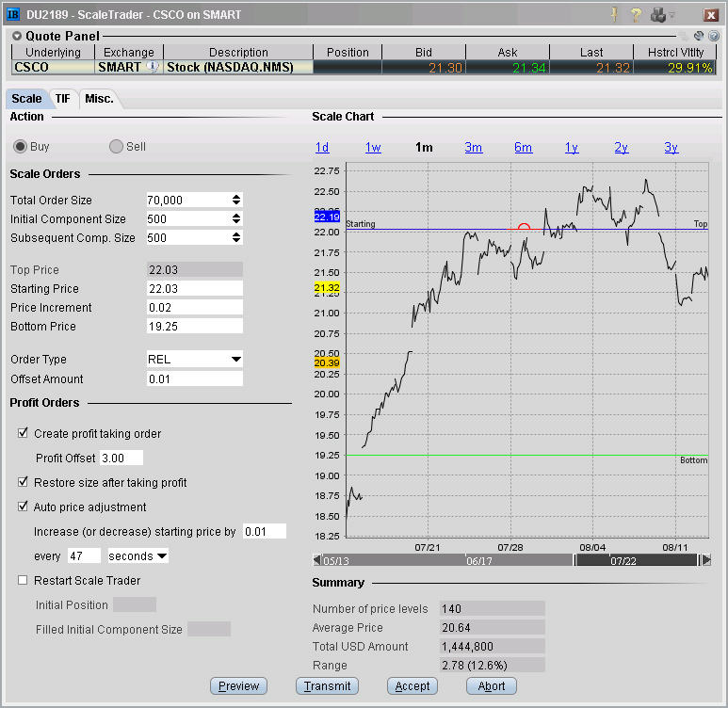
Task: Click the Profit Offset field
Action: 121,458
